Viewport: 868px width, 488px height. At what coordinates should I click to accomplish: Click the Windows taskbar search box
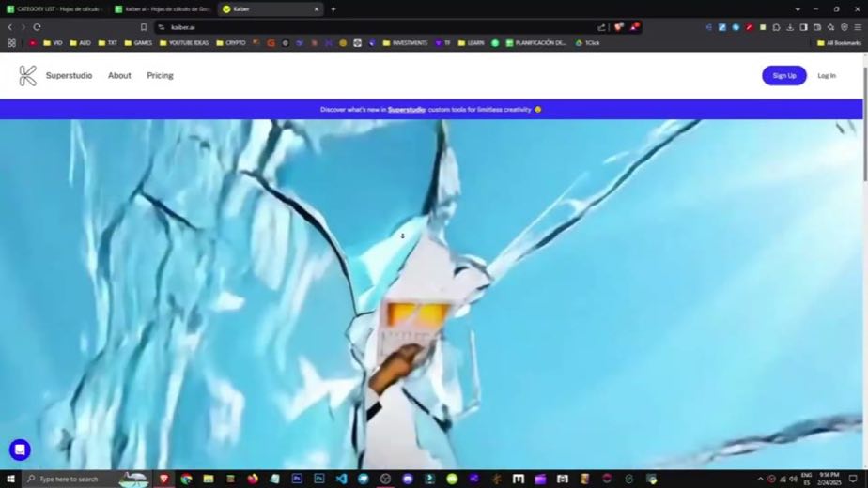pyautogui.click(x=85, y=479)
